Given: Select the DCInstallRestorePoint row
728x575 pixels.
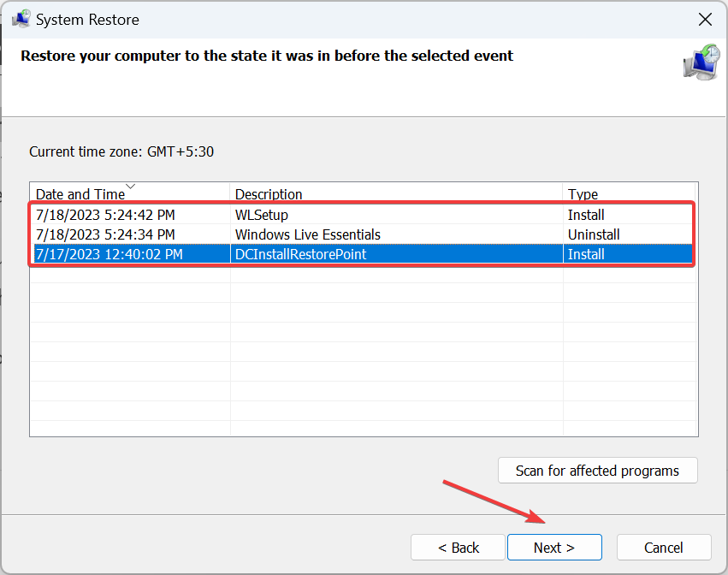Looking at the screenshot, I should tap(364, 254).
